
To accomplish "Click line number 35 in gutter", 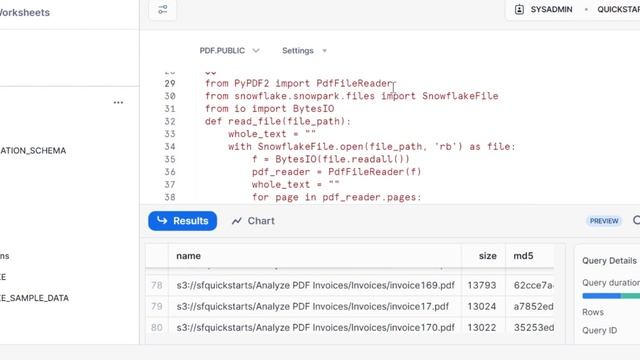I will [x=170, y=159].
